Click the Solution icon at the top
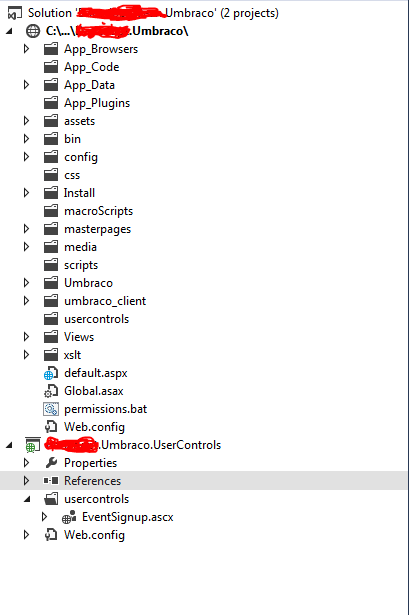 (x=15, y=13)
